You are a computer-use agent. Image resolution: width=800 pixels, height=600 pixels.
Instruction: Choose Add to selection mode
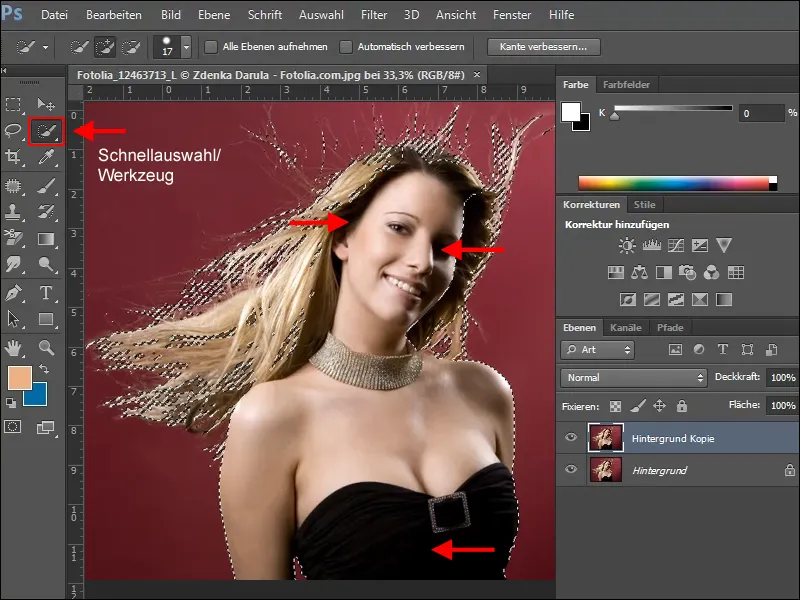(105, 47)
